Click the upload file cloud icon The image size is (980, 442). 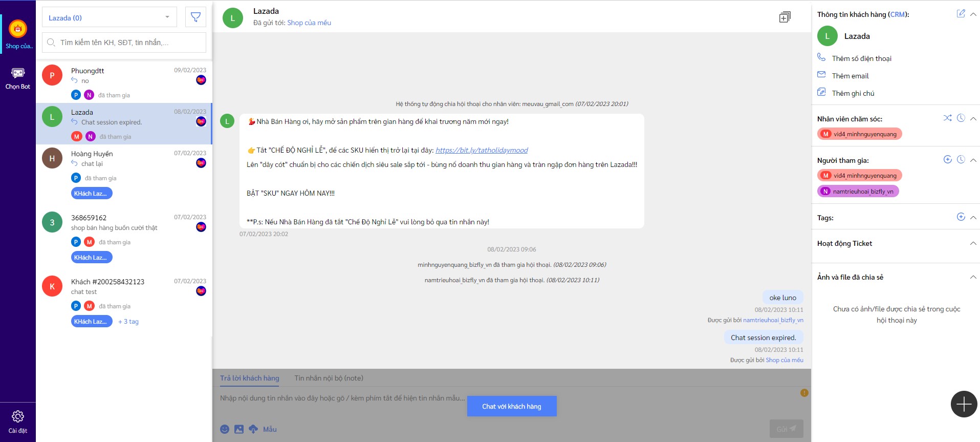click(253, 429)
